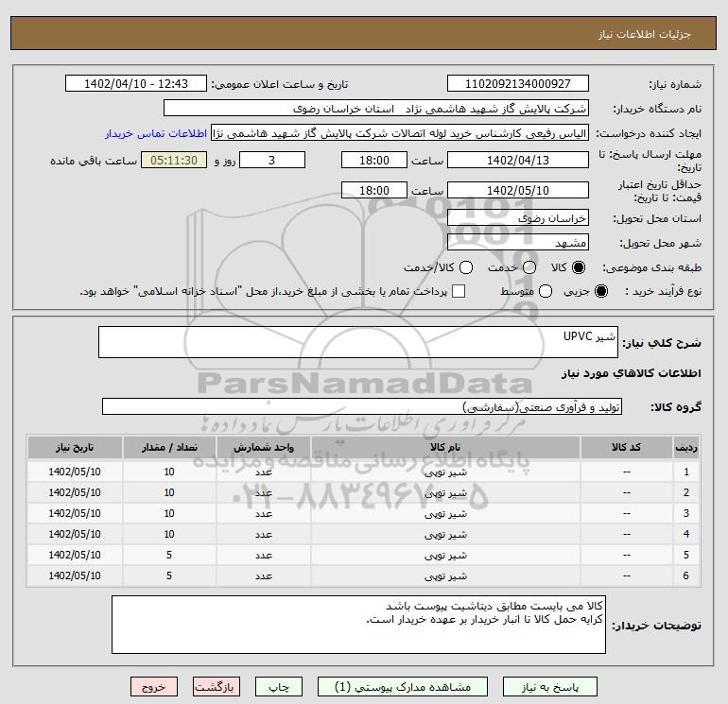Click the price validity date 1402/05/10

point(518,191)
